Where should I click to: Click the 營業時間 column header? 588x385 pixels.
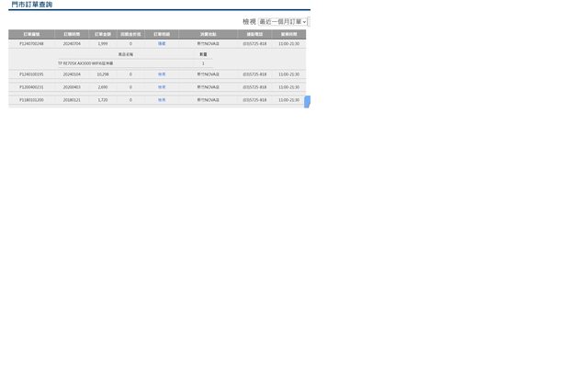click(288, 34)
